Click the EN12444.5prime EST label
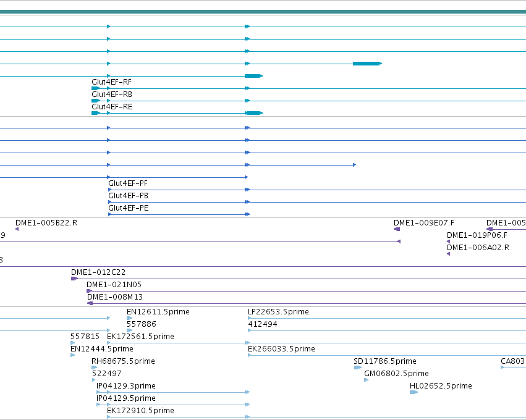 click(102, 349)
